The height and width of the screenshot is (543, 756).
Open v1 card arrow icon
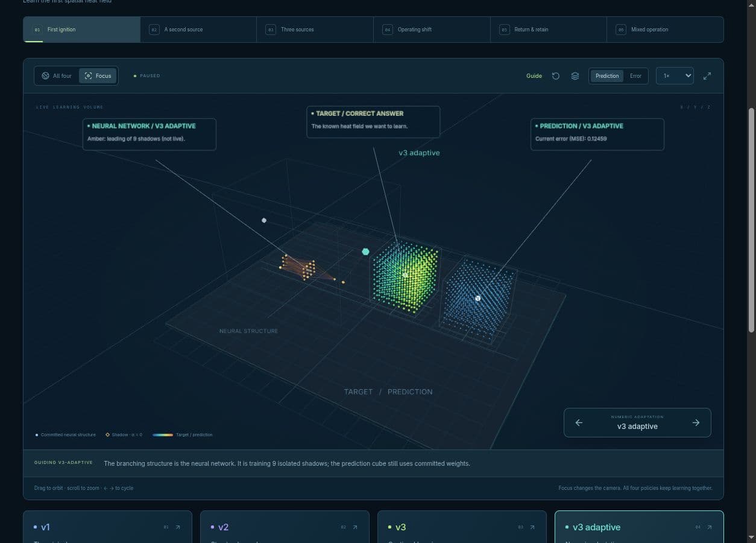coord(178,527)
